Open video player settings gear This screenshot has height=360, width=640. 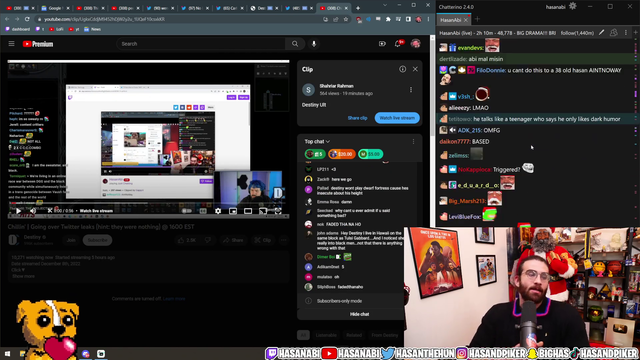[218, 211]
